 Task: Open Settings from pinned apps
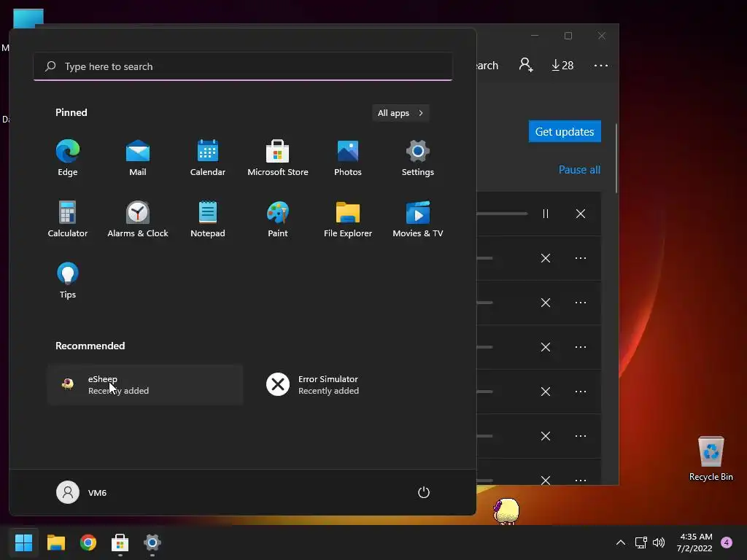click(x=418, y=157)
